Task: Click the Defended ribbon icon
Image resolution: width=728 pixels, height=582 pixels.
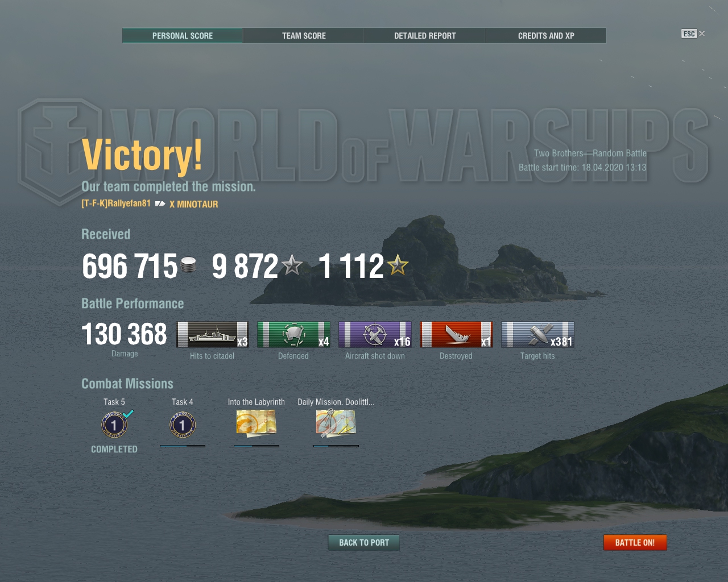Action: pyautogui.click(x=293, y=334)
